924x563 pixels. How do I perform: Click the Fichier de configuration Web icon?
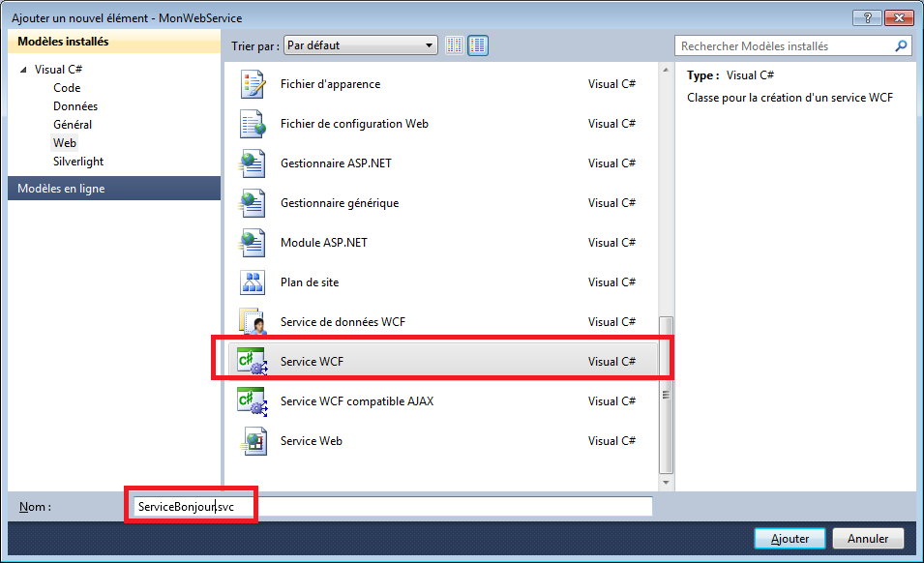(x=253, y=124)
